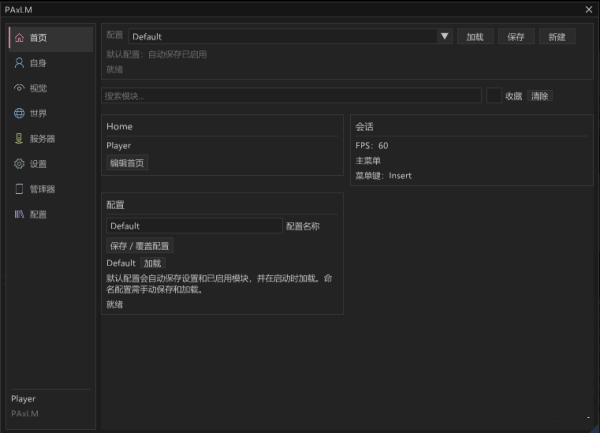Click the '主菜单' session text
Viewport: 600px width, 433px height.
[x=368, y=161]
